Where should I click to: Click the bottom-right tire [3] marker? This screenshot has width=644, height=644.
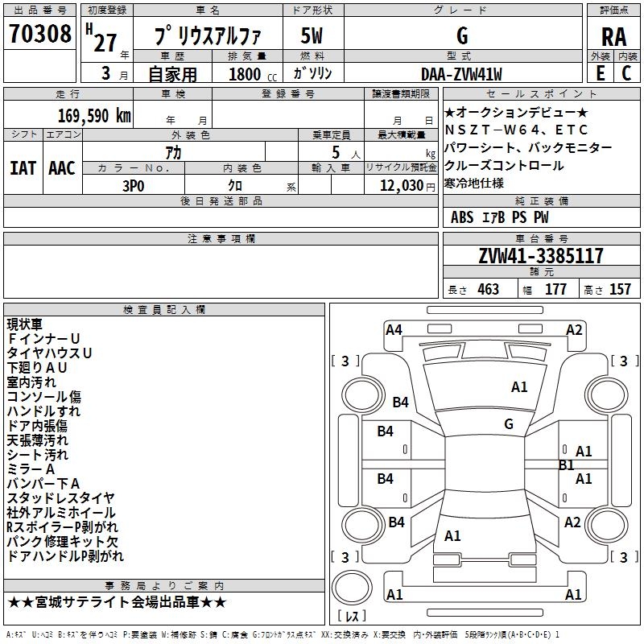coord(624,557)
